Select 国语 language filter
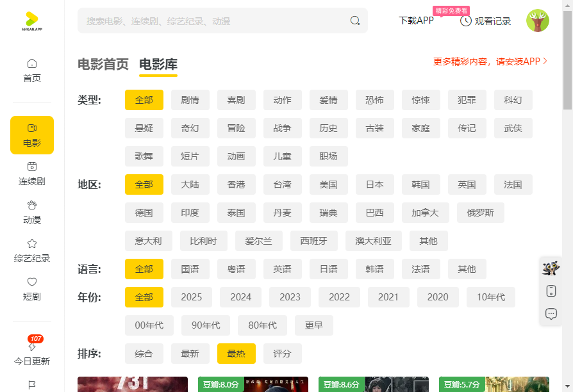 (190, 269)
